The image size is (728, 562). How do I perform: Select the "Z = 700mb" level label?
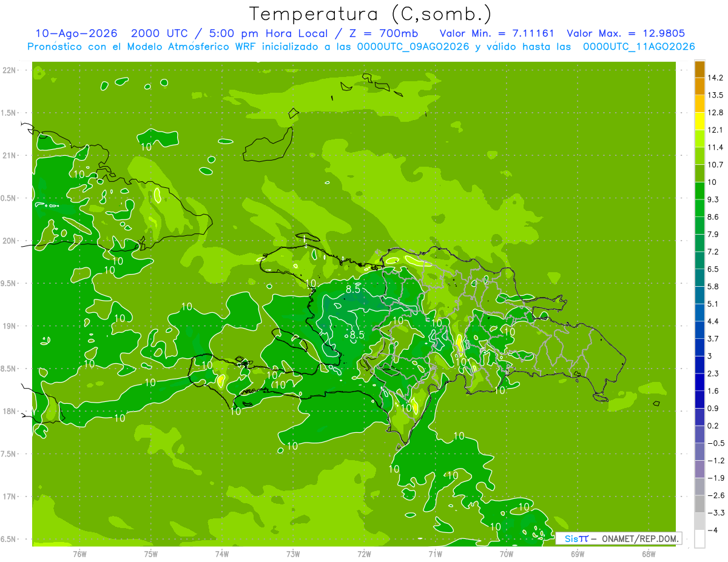pos(384,34)
